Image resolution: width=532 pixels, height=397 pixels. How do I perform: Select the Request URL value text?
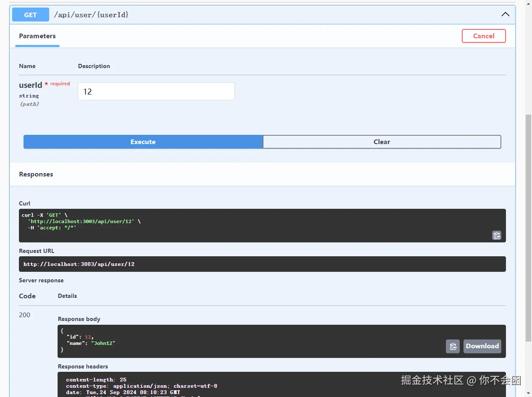pos(79,264)
